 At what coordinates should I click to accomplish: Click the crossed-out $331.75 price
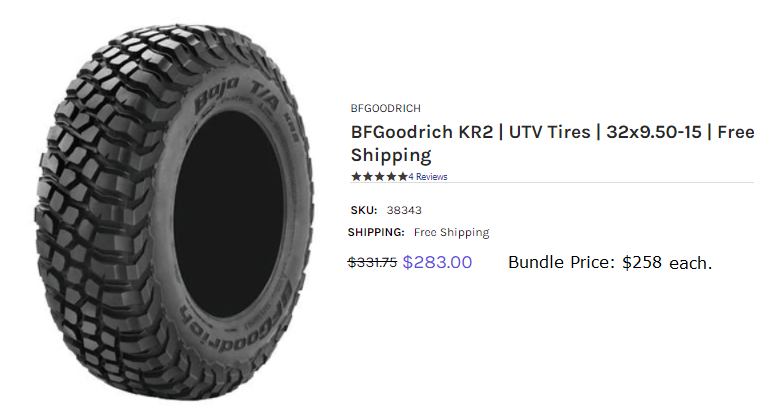click(x=372, y=262)
